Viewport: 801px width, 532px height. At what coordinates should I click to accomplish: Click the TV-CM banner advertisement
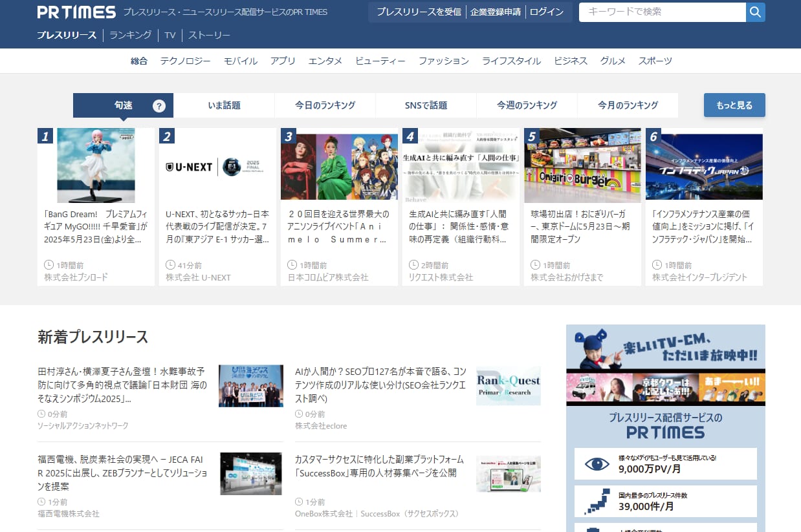tap(665, 365)
